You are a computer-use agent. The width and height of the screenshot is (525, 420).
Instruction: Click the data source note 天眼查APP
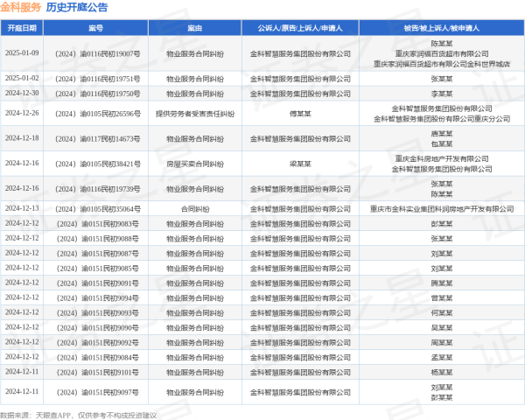pos(52,416)
